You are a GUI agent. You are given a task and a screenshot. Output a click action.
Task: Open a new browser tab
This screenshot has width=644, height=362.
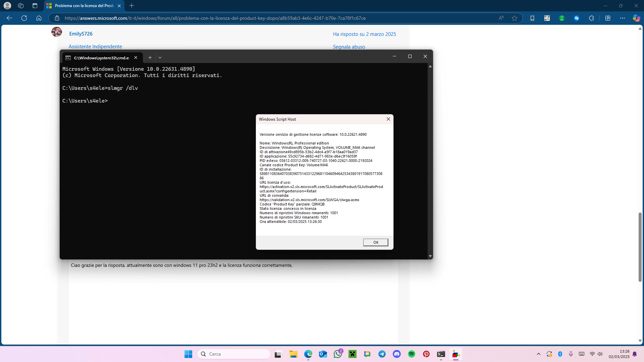tap(132, 6)
